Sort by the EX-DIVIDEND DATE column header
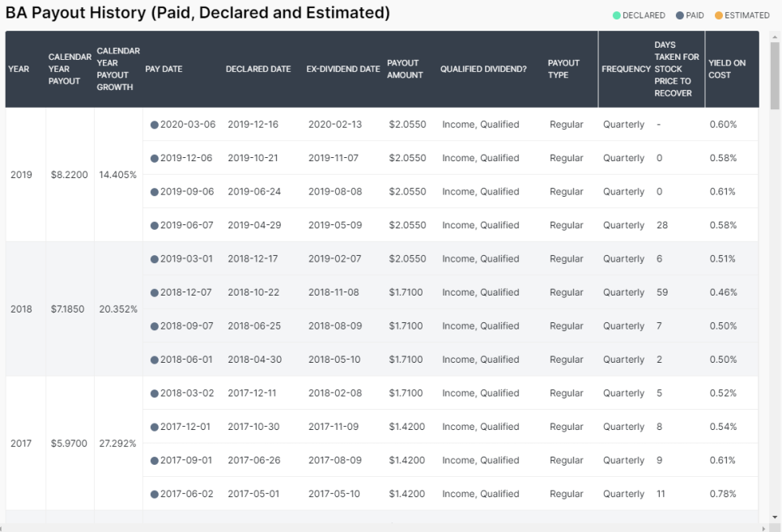Viewport: 782px width, 532px height. (x=343, y=69)
